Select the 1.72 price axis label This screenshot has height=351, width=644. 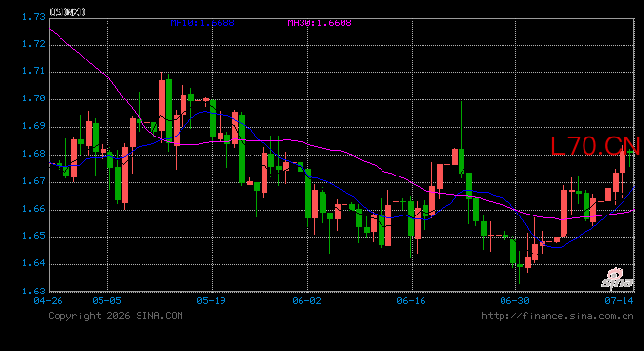pos(34,44)
